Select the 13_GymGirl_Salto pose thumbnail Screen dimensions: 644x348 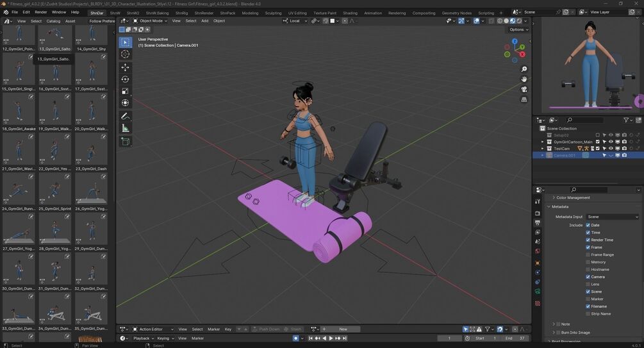coord(54,37)
